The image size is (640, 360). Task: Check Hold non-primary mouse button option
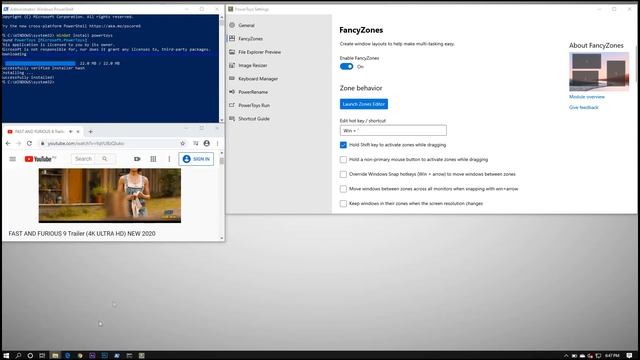343,160
